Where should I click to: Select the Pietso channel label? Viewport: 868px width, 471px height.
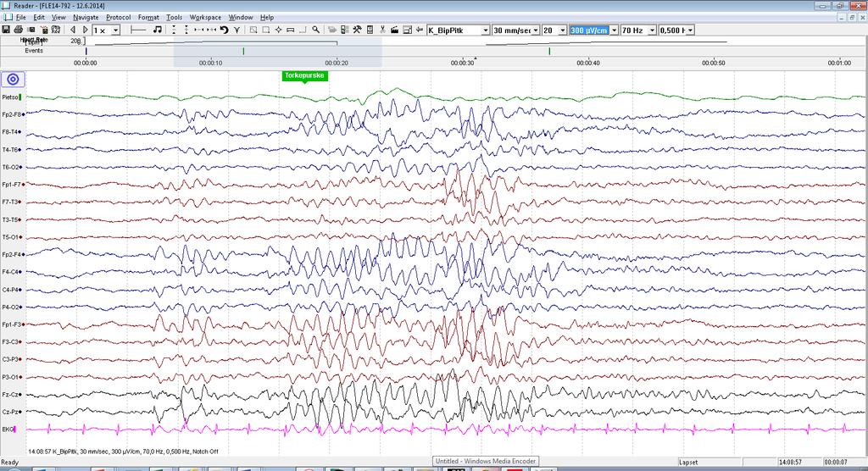(x=10, y=97)
